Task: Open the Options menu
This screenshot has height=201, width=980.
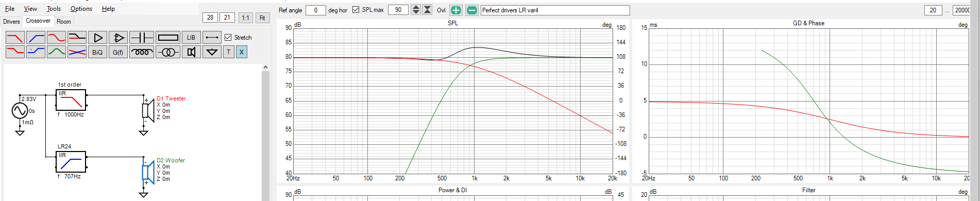Action: (x=81, y=9)
